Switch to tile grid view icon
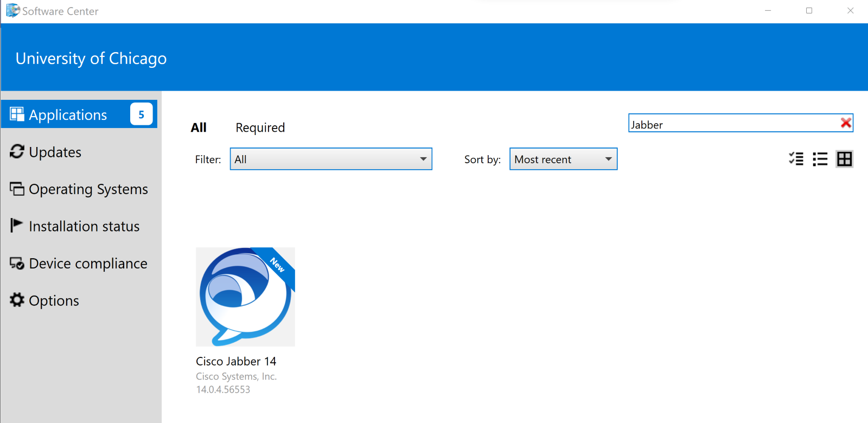The image size is (868, 423). (845, 159)
